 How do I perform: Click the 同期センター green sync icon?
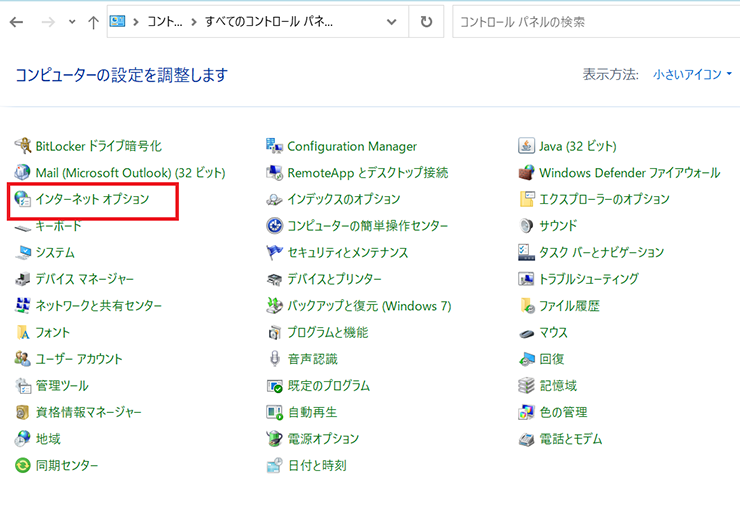(23, 465)
